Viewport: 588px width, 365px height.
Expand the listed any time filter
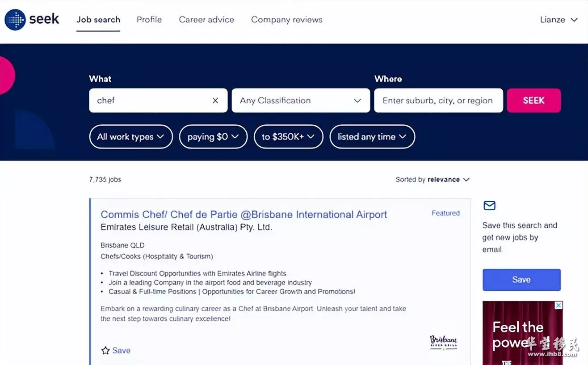coord(372,137)
